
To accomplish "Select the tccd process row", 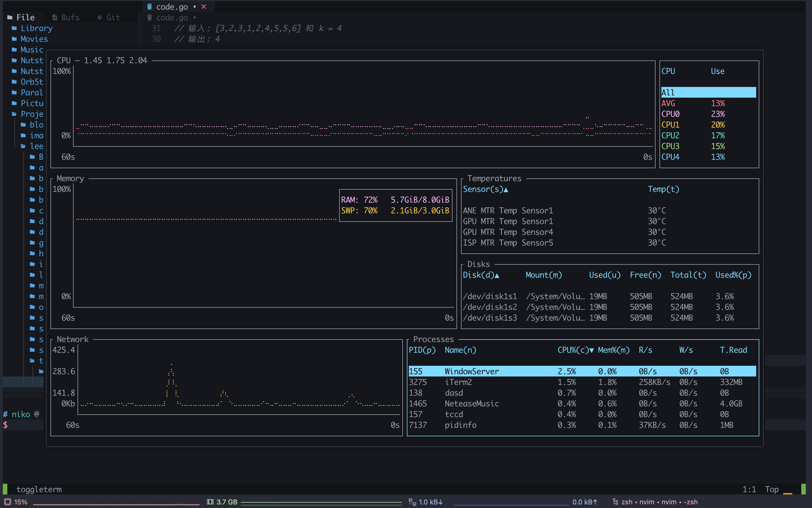I will 582,415.
